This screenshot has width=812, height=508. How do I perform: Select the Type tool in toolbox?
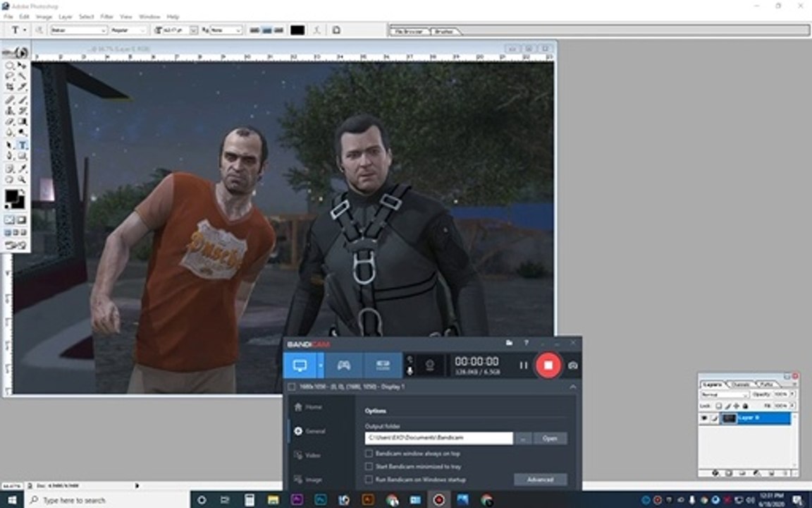pos(22,145)
